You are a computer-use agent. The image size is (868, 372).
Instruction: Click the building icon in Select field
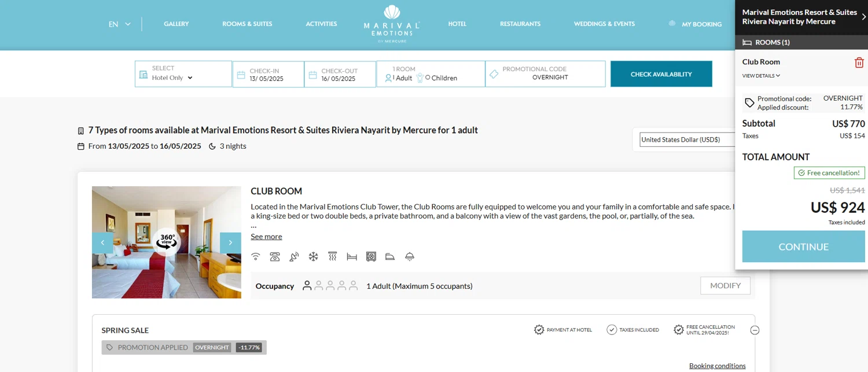pos(144,75)
